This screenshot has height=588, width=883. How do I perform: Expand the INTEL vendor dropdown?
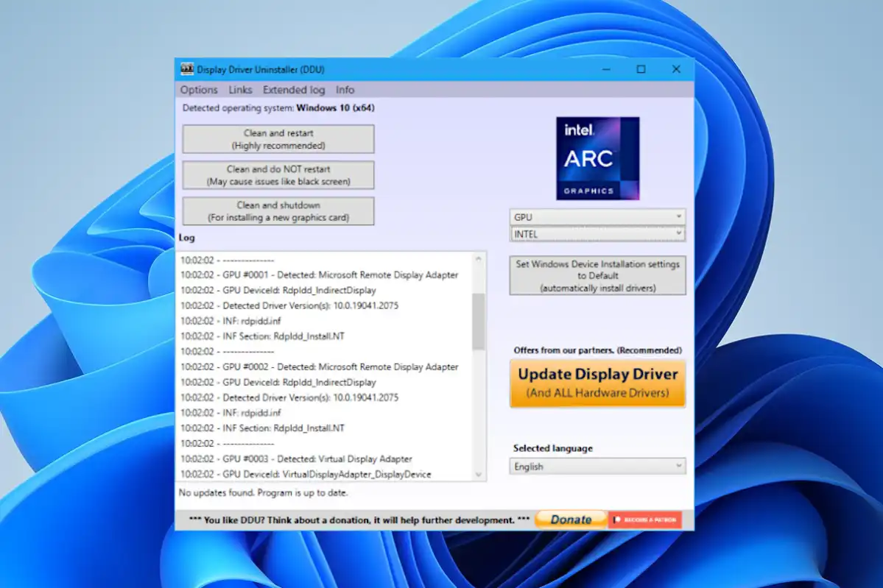pos(597,234)
